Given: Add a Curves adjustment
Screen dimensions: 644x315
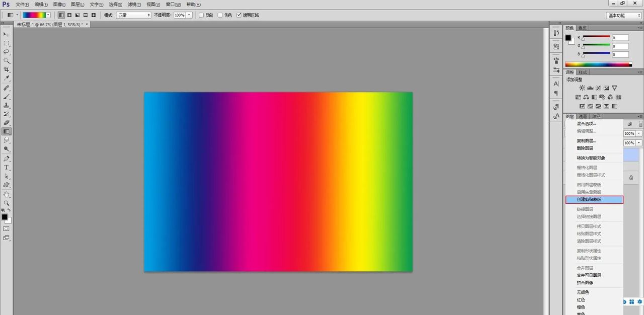Looking at the screenshot, I should pyautogui.click(x=598, y=88).
